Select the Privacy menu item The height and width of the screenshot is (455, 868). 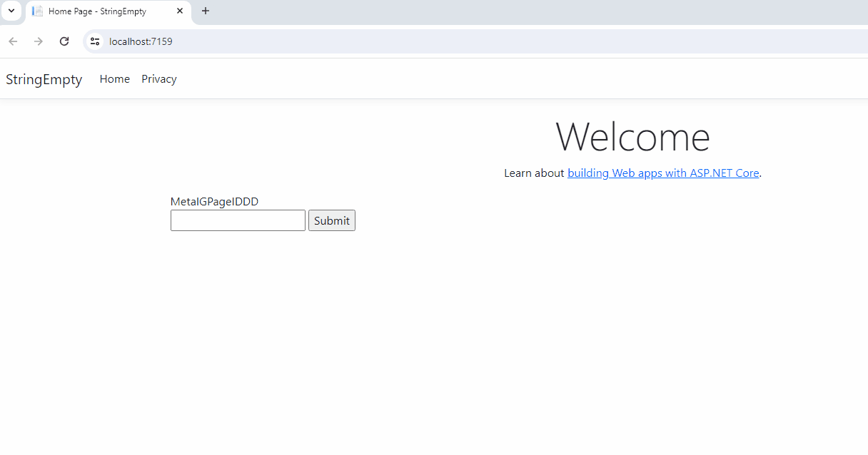point(158,78)
